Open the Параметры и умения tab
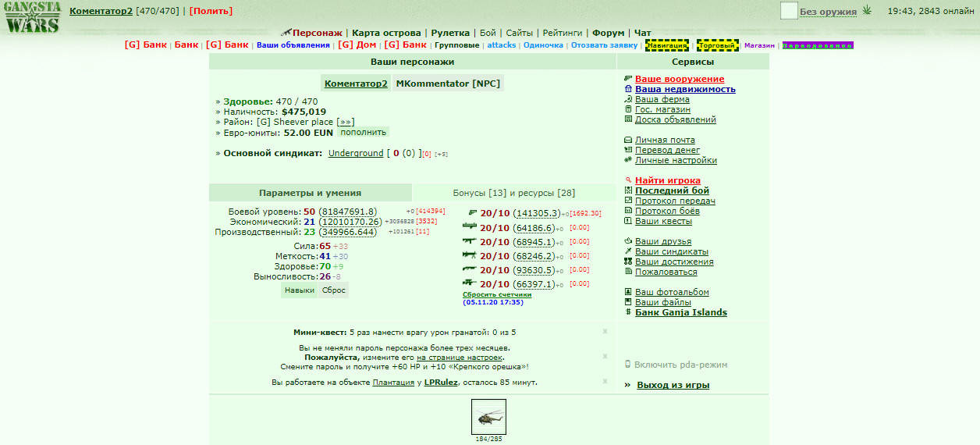The width and height of the screenshot is (980, 445). point(310,193)
